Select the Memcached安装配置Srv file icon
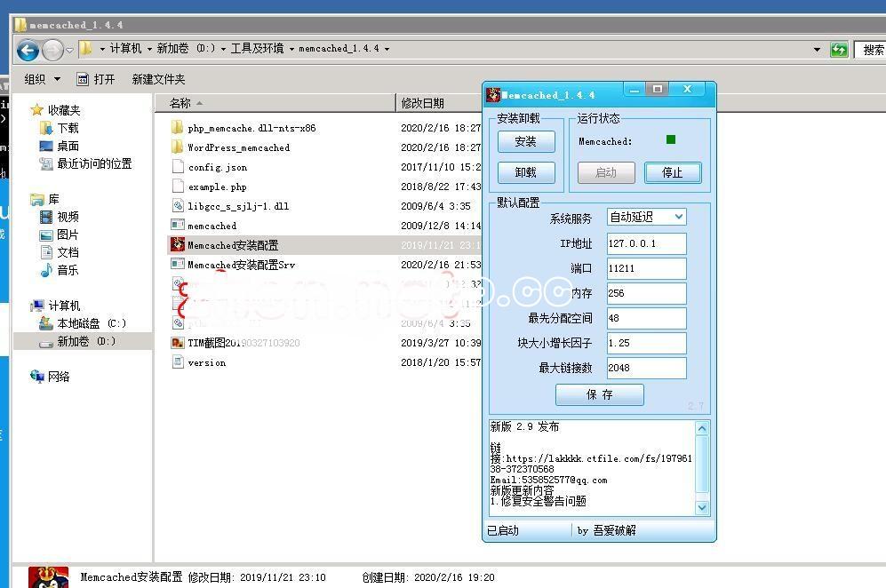Screen dimensions: 886x588 click(178, 264)
